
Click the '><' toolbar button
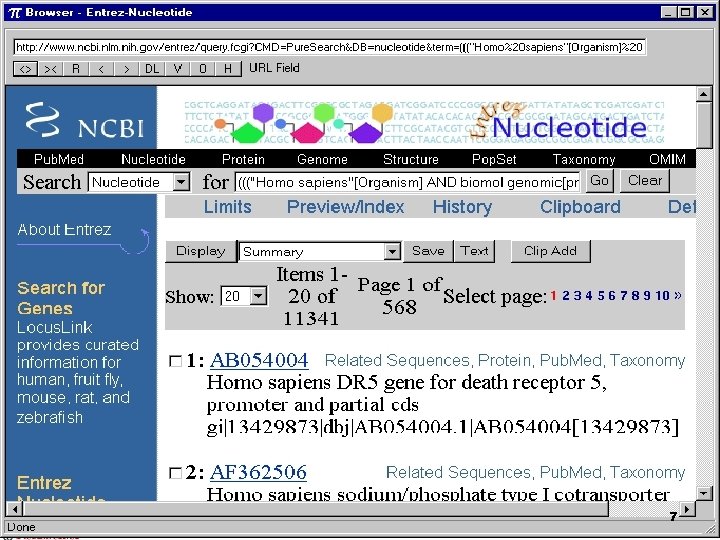click(x=51, y=69)
